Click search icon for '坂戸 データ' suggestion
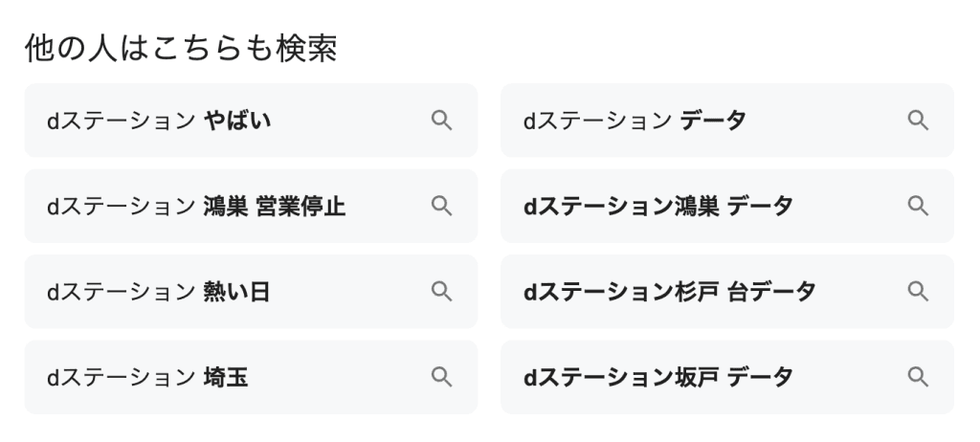The height and width of the screenshot is (442, 980). click(918, 377)
